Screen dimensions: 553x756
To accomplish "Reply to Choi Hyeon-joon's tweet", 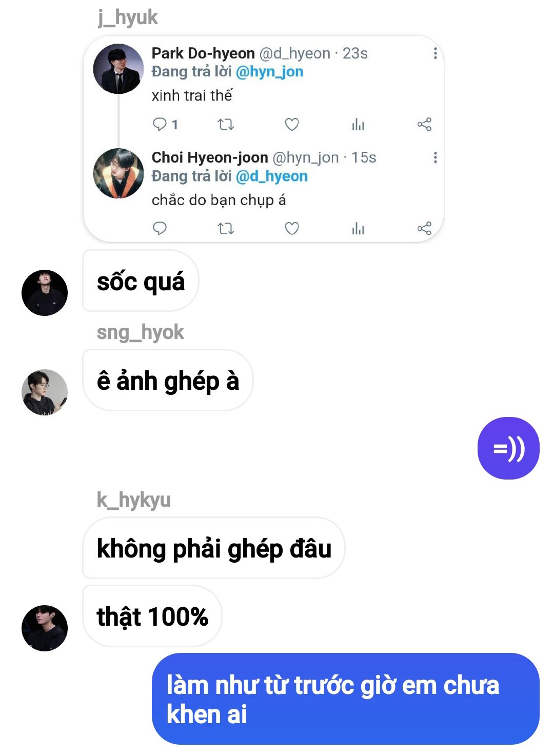I will 160,228.
